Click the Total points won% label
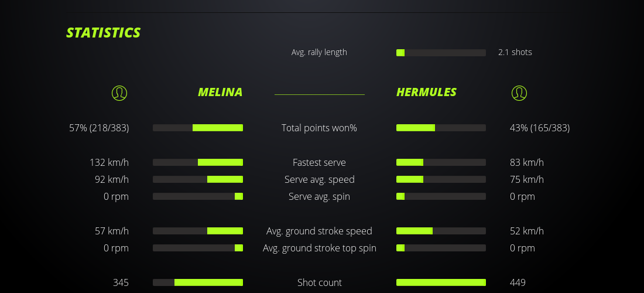Image resolution: width=644 pixels, height=293 pixels. pos(319,128)
